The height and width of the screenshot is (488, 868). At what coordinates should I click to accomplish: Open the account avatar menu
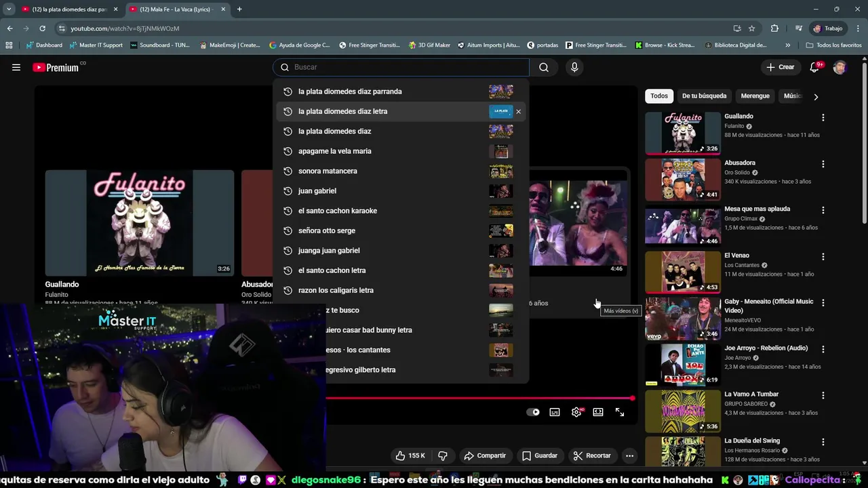click(x=840, y=67)
